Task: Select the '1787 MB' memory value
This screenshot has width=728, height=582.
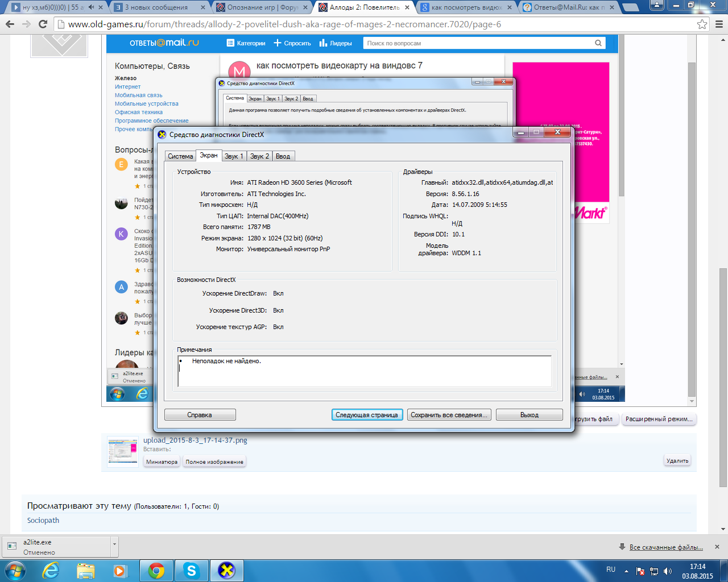Action: pyautogui.click(x=259, y=227)
